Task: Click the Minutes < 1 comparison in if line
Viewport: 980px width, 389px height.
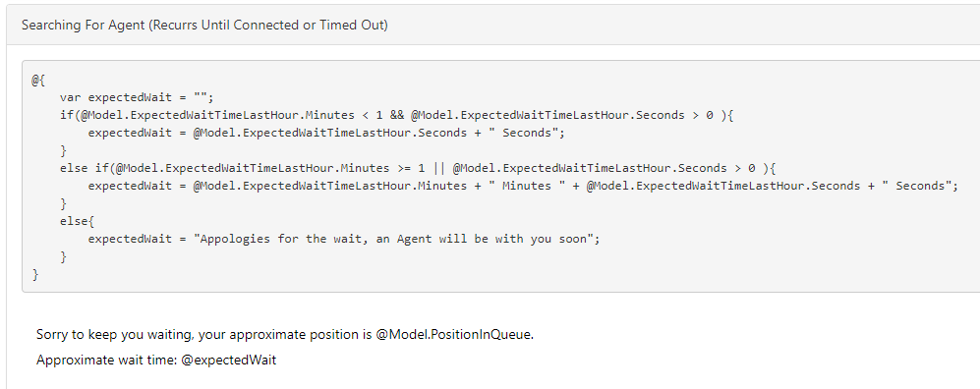Action: tap(348, 115)
